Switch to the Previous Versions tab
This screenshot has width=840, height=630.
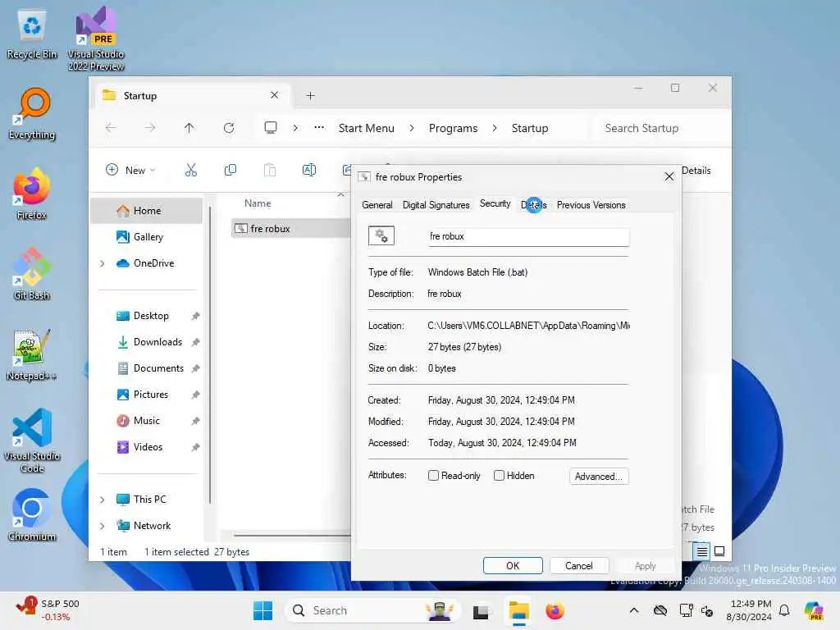click(591, 205)
